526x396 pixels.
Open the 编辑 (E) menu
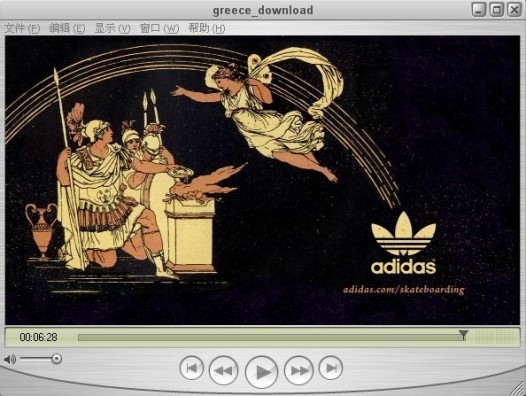click(67, 29)
